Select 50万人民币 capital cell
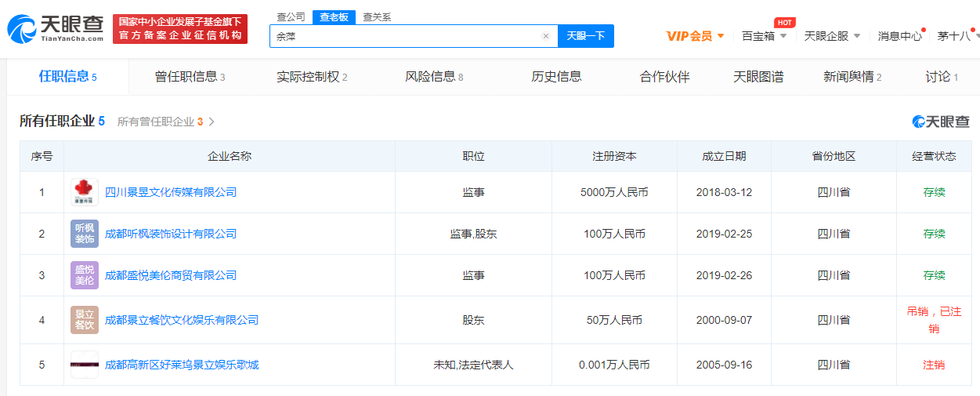 (x=614, y=320)
